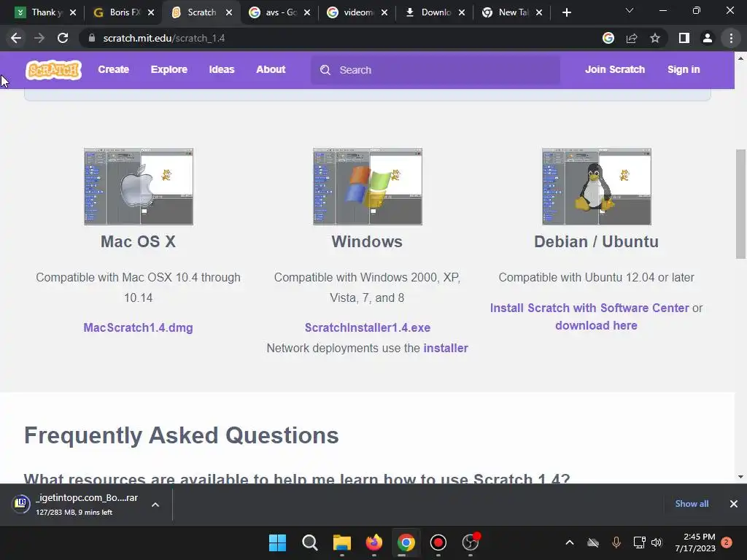Reload the page with refresh icon
This screenshot has height=560, width=747.
tap(63, 38)
